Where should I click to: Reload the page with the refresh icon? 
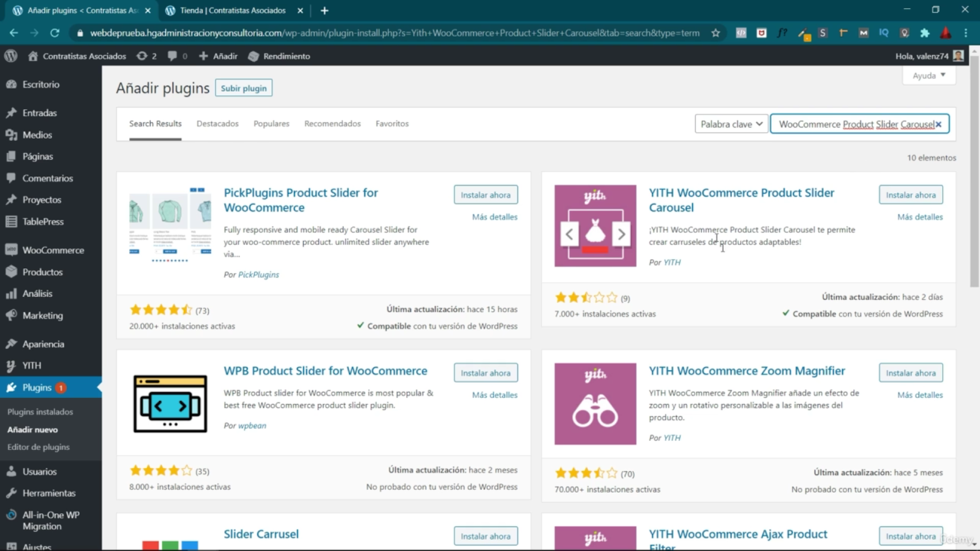click(x=55, y=33)
